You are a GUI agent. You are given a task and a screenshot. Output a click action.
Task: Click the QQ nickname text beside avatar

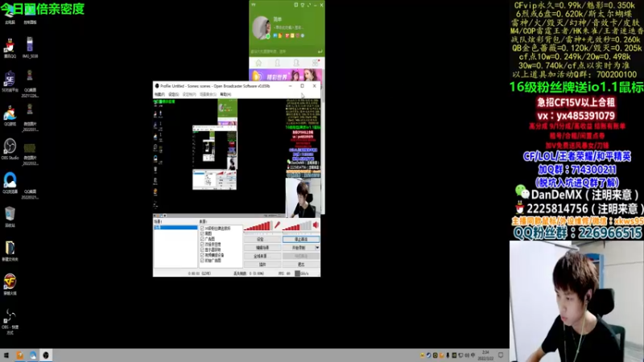[x=277, y=19]
